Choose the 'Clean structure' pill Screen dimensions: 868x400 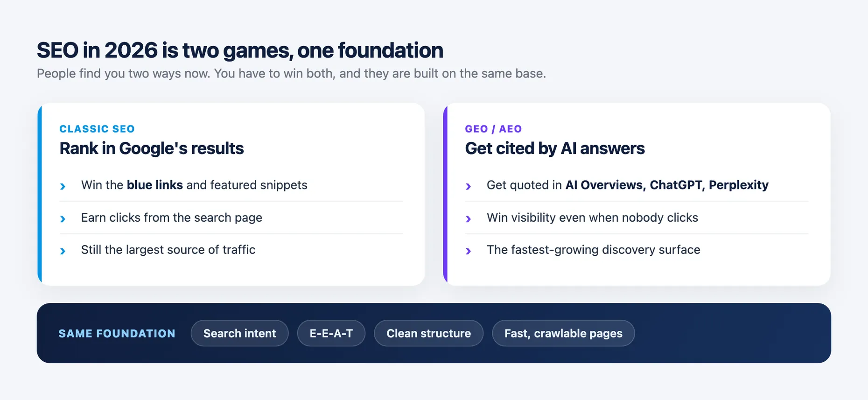click(x=428, y=333)
